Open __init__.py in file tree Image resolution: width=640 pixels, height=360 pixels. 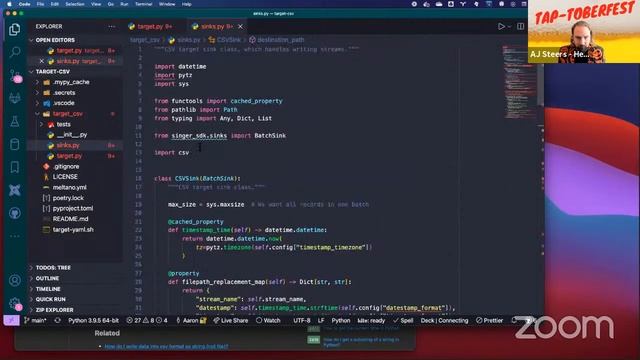coord(72,135)
